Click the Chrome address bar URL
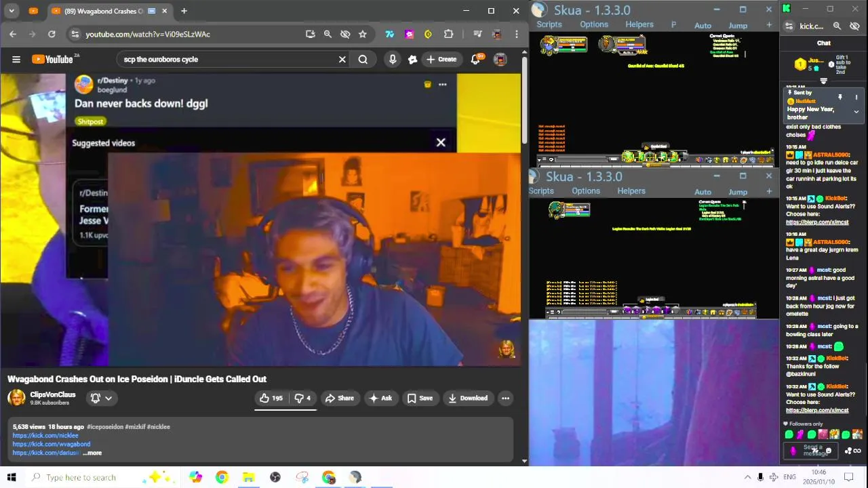Image resolution: width=868 pixels, height=488 pixels. point(148,34)
